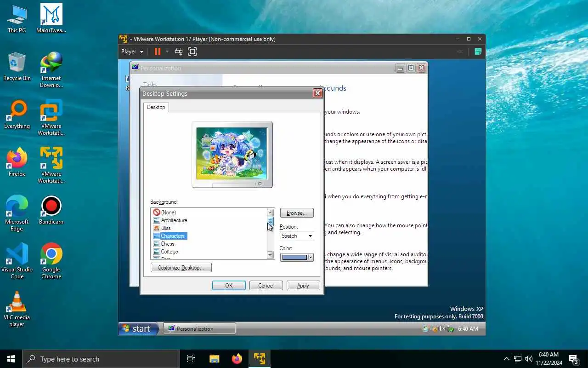Select Architecture in the Background list
Screen dimensions: 588x368
tap(174, 220)
